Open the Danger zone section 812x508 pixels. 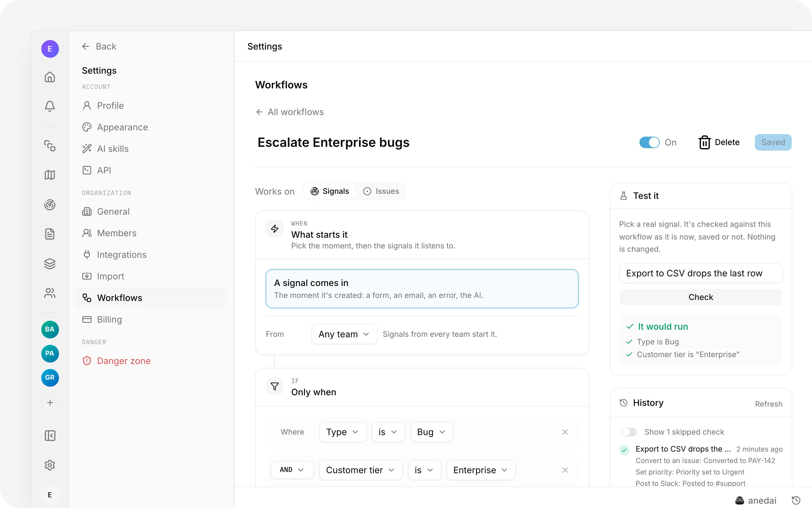click(x=151, y=361)
